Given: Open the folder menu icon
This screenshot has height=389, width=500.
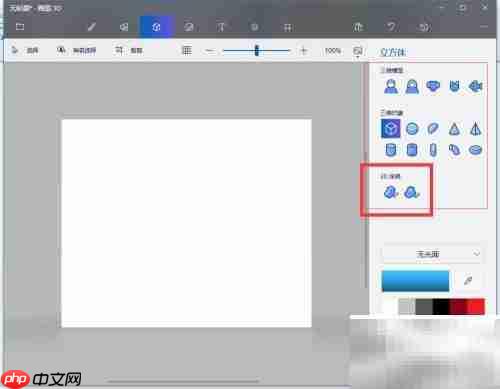Looking at the screenshot, I should (x=20, y=27).
